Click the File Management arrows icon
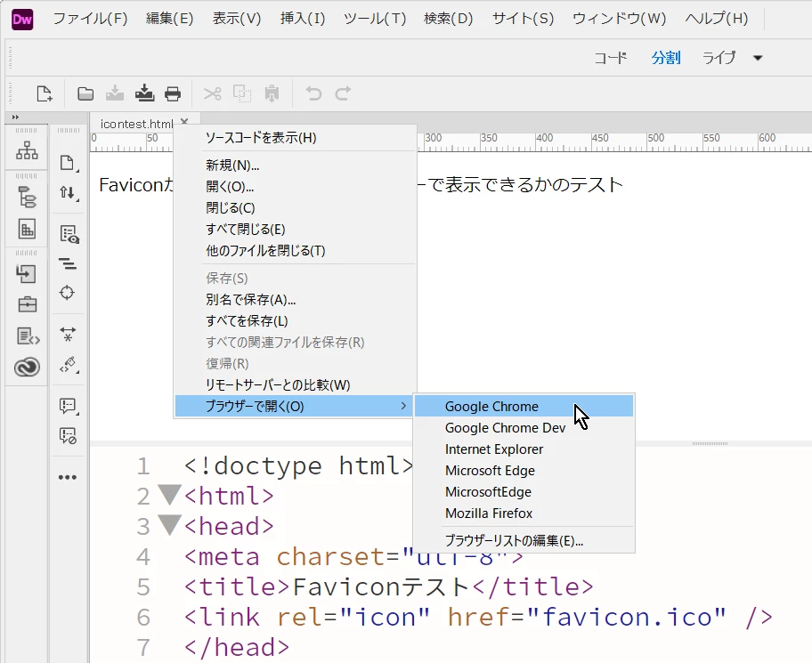This screenshot has width=812, height=663. [68, 193]
